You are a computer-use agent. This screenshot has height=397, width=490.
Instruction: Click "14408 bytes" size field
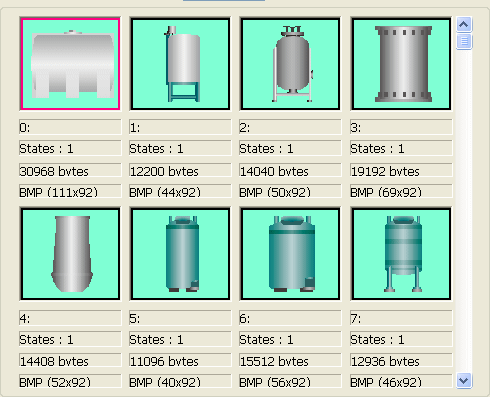tap(70, 361)
